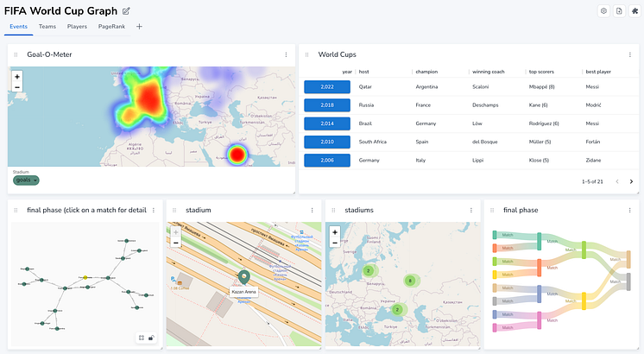Edit dashboard title with pencil icon
The width and height of the screenshot is (644, 354).
click(x=127, y=11)
